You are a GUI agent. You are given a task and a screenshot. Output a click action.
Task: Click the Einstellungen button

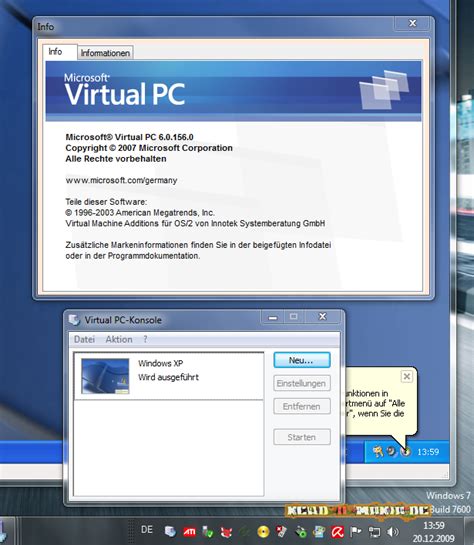302,383
